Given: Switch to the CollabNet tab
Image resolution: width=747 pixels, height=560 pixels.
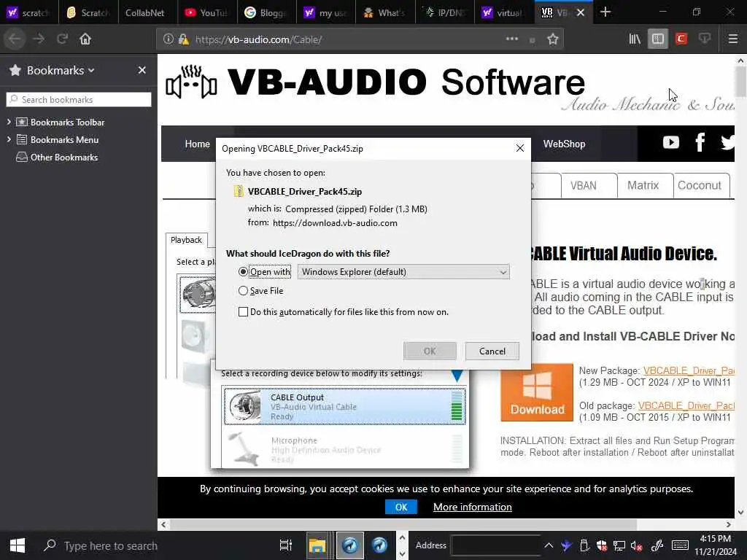Looking at the screenshot, I should tap(147, 13).
